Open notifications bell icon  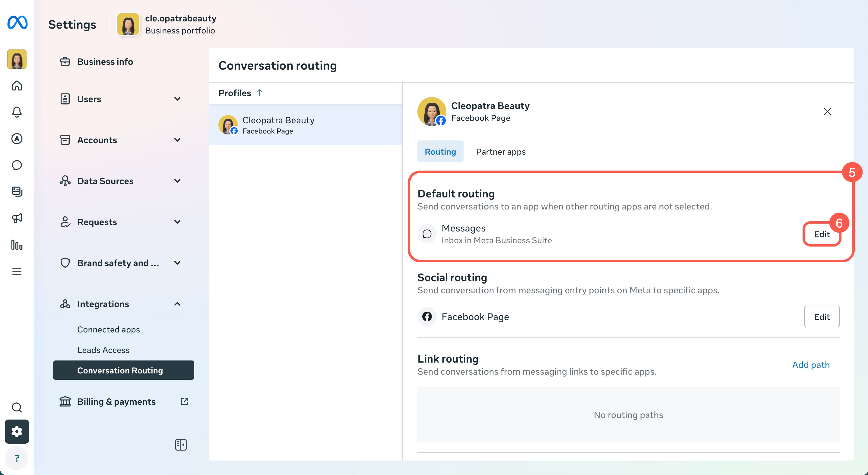pyautogui.click(x=17, y=112)
